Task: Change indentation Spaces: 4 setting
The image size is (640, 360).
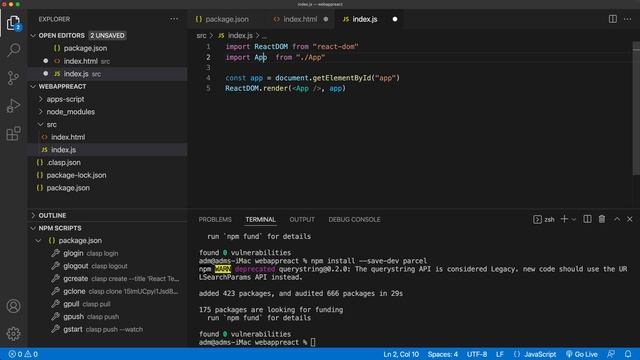Action: click(442, 354)
